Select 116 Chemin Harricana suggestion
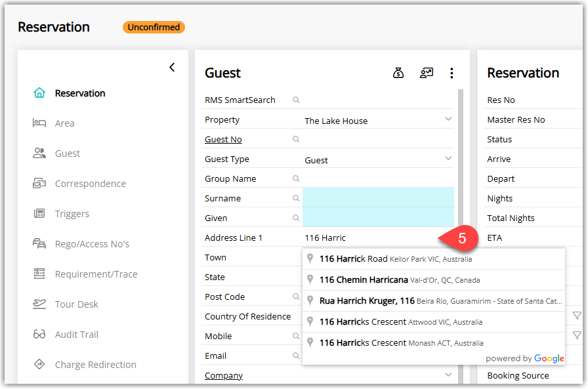 [x=434, y=279]
